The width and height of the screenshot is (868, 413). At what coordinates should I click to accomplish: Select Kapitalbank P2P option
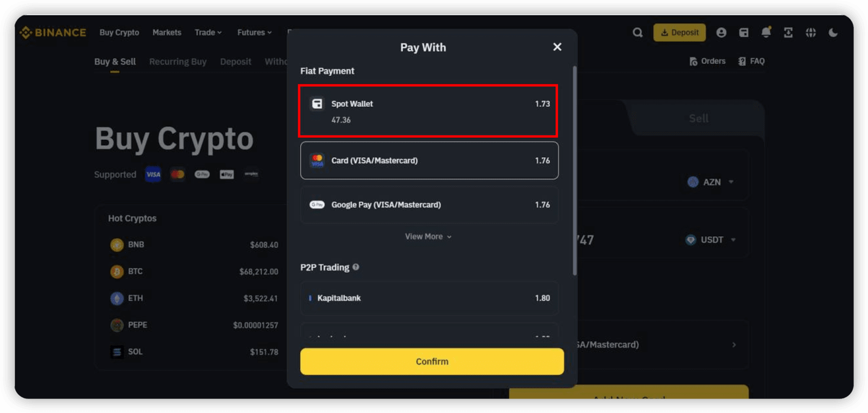coord(429,298)
